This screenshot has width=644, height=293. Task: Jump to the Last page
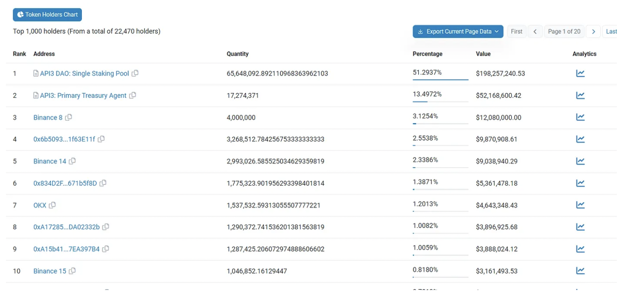tap(611, 31)
